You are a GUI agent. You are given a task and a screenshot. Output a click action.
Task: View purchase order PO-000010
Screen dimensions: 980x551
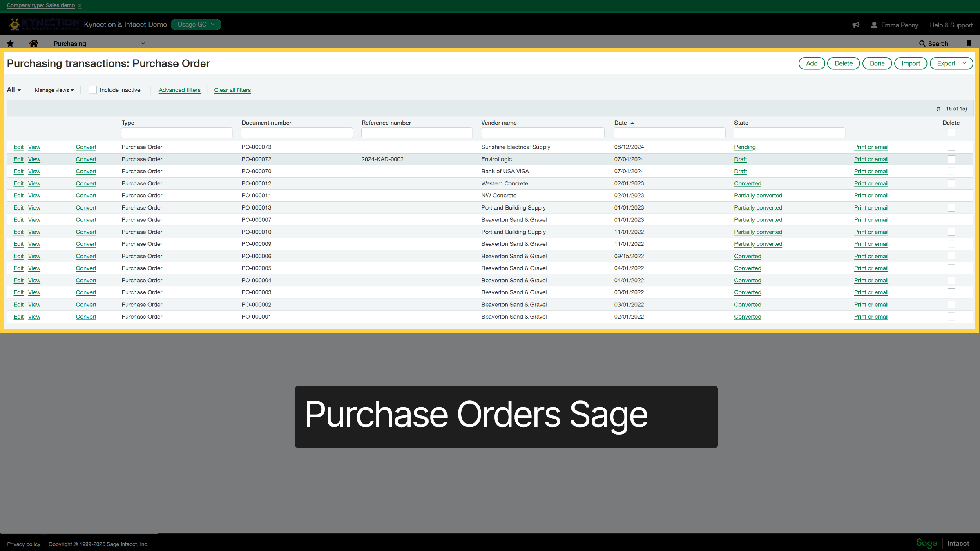[34, 232]
